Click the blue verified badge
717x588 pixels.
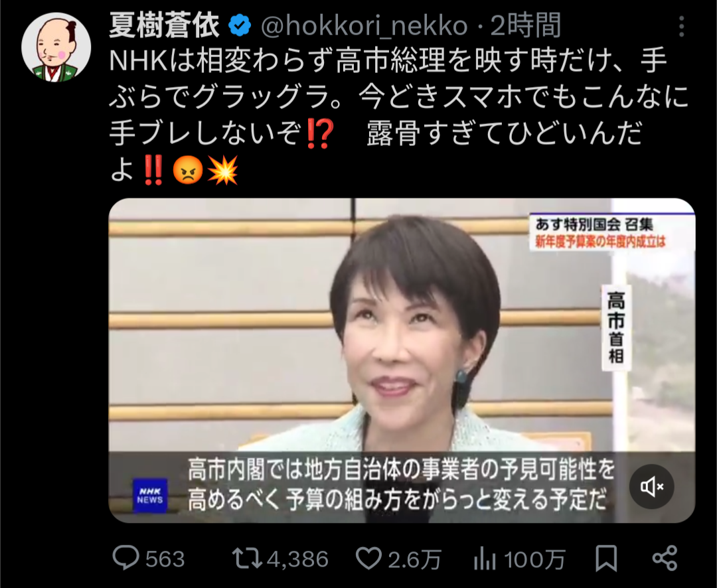click(240, 26)
